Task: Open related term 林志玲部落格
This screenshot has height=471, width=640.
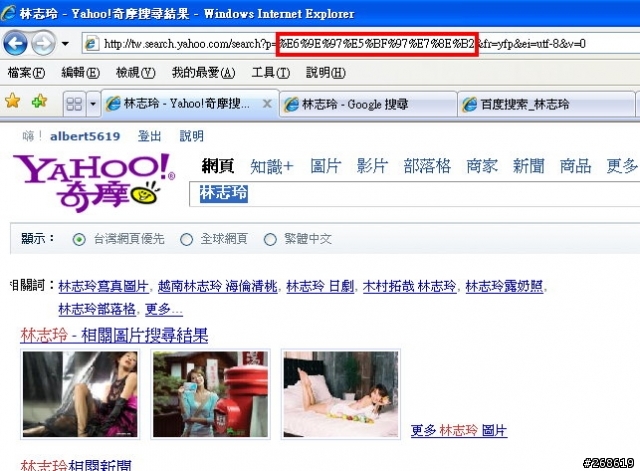Action: 97,309
